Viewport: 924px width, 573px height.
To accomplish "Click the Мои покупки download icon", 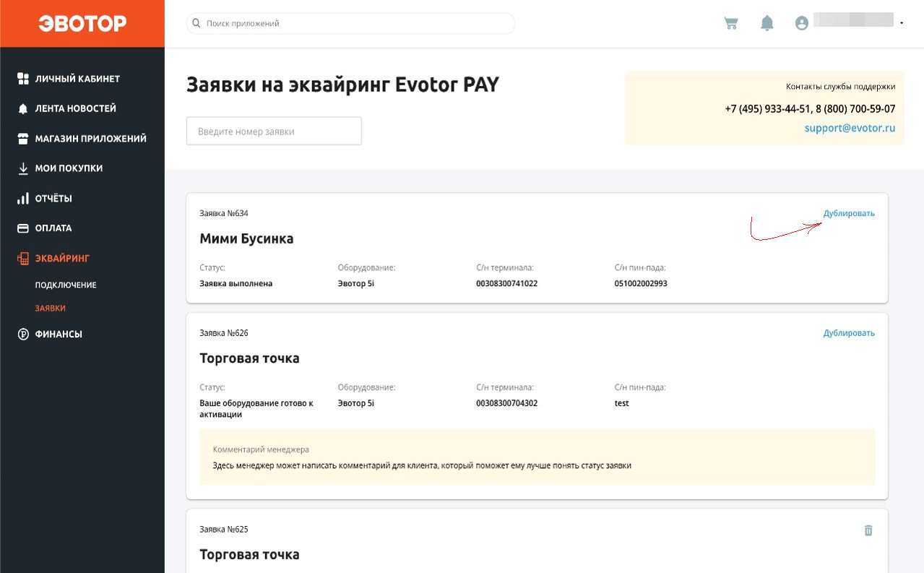I will coord(23,168).
